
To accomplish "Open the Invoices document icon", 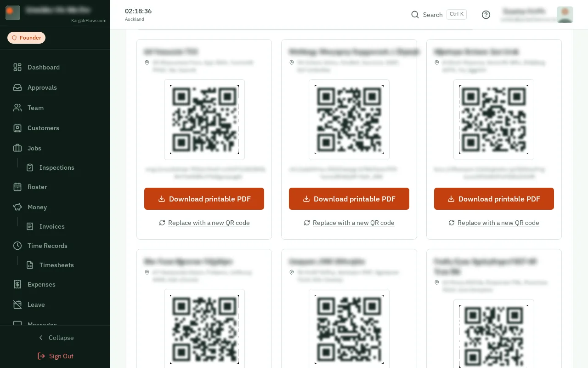I will click(30, 226).
